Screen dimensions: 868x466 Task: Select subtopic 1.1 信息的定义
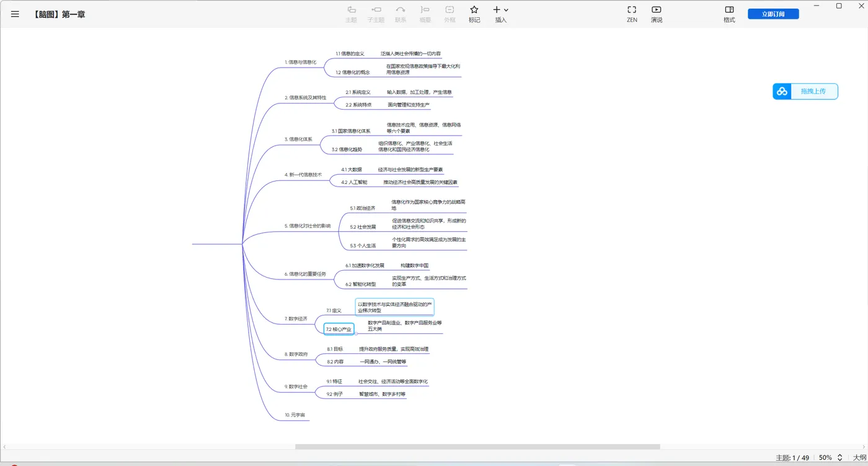click(350, 54)
